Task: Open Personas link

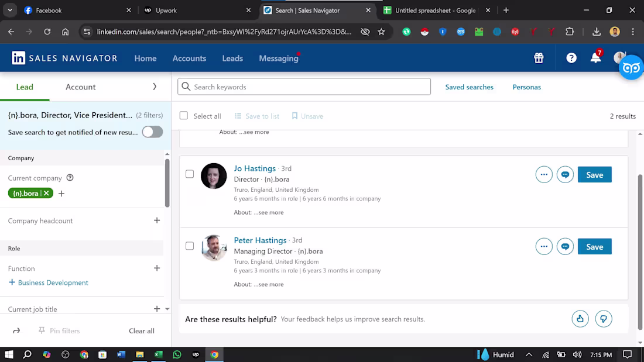Action: (526, 87)
